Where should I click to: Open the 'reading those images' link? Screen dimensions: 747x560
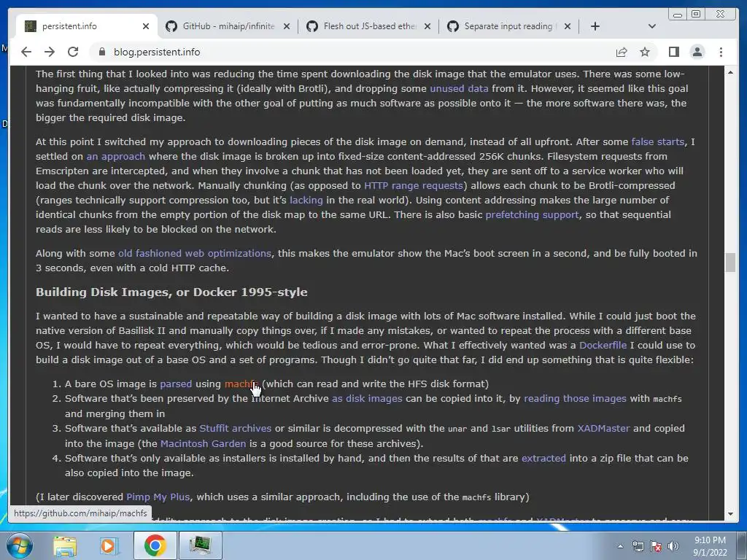(x=575, y=399)
